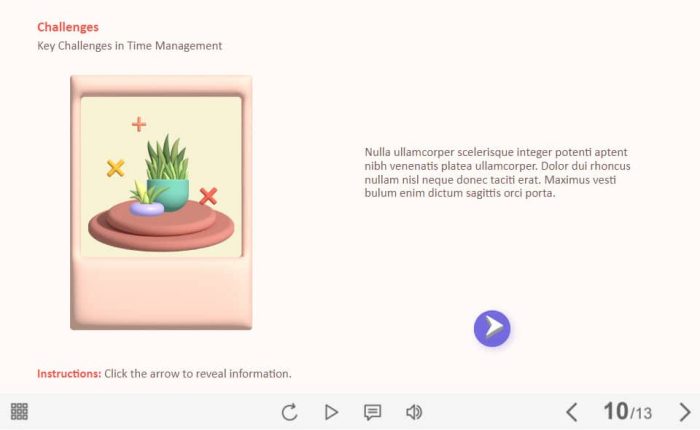Click the teal potted plant image

tap(168, 175)
